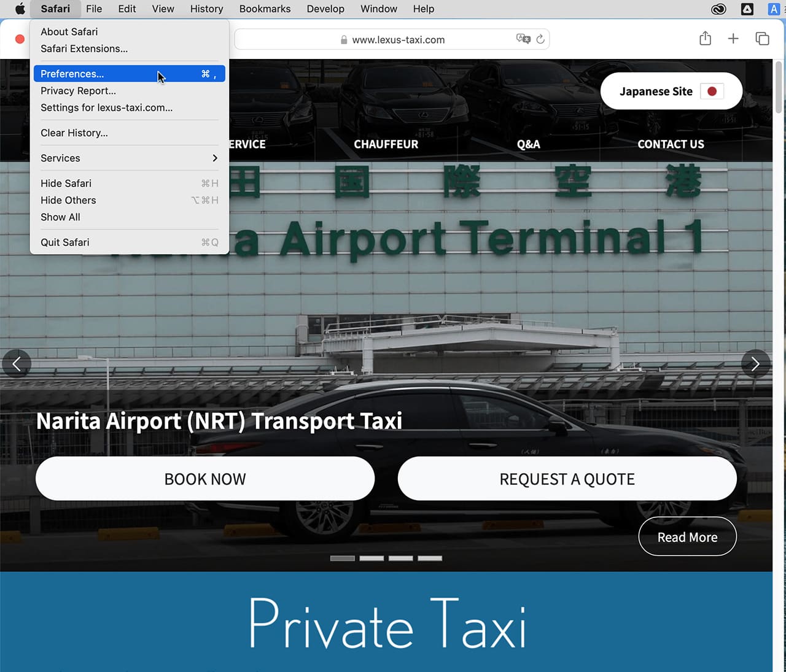Choose Show All

[x=130, y=217]
